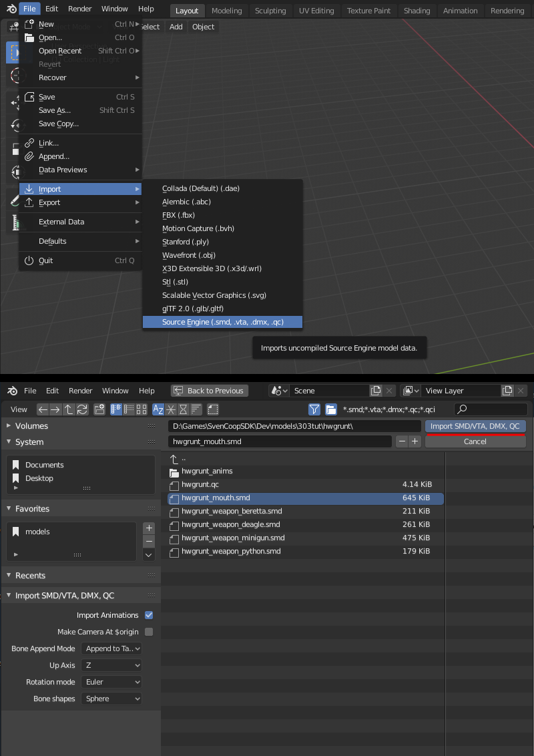The height and width of the screenshot is (756, 534).
Task: Toggle the funnel file filter
Action: pyautogui.click(x=314, y=409)
